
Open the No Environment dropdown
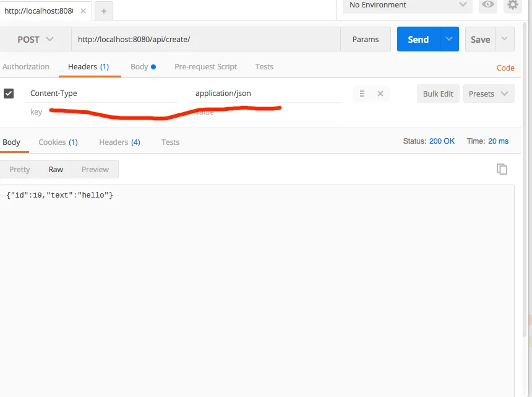pyautogui.click(x=408, y=5)
